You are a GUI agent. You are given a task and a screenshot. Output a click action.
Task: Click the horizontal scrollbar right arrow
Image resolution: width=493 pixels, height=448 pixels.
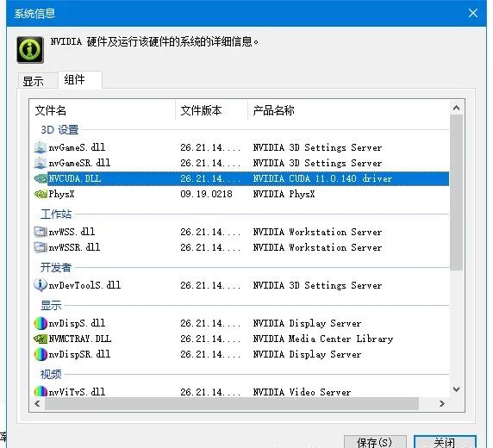click(442, 404)
